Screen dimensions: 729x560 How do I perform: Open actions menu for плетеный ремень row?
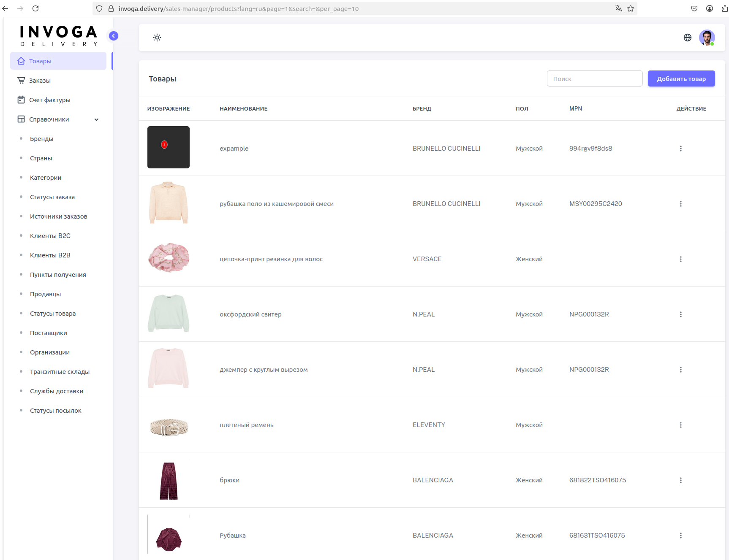pyautogui.click(x=680, y=425)
